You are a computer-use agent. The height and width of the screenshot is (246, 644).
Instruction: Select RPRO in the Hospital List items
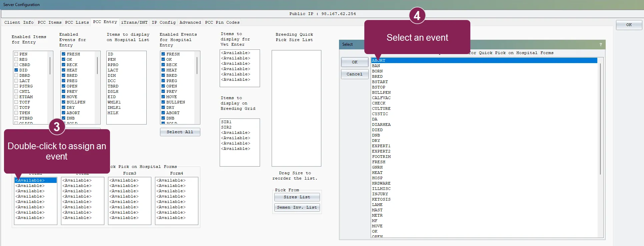tap(113, 65)
